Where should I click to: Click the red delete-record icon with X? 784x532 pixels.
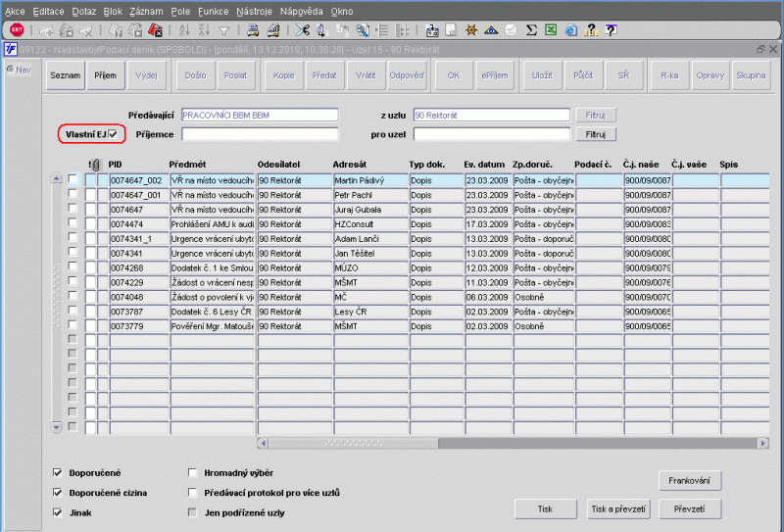[156, 30]
